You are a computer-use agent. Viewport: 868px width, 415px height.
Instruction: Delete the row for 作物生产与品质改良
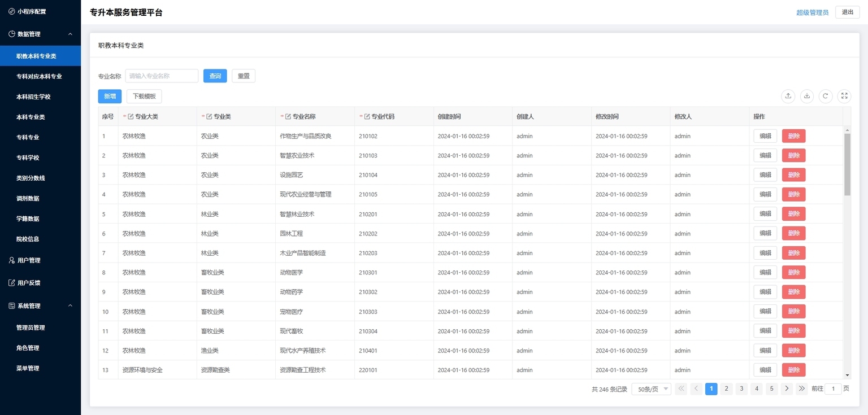(x=793, y=136)
